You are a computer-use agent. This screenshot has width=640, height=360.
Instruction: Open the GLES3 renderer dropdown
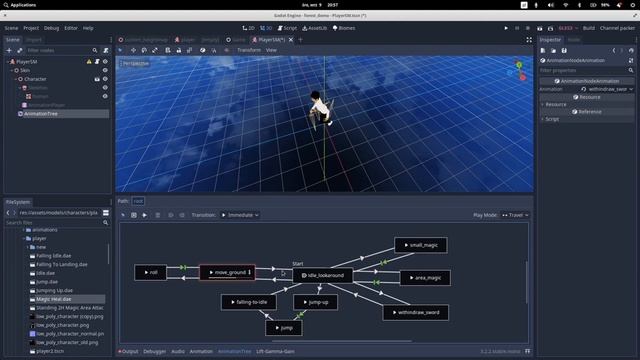point(568,28)
